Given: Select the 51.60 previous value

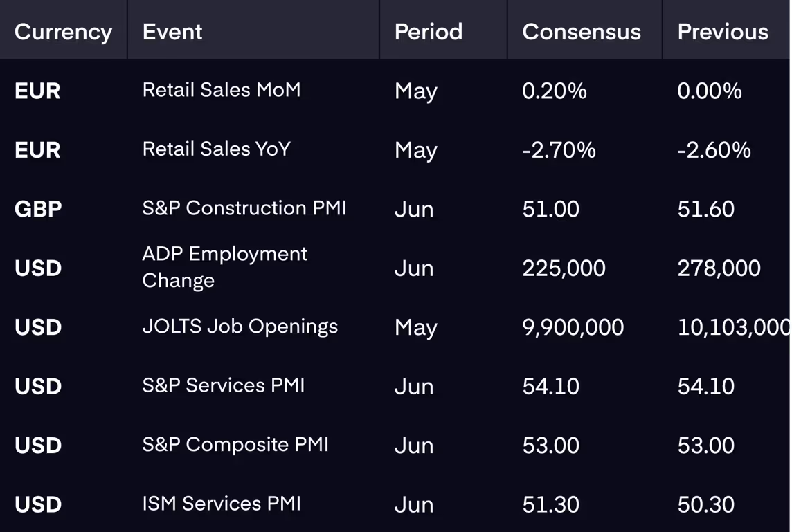Looking at the screenshot, I should click(x=705, y=209).
